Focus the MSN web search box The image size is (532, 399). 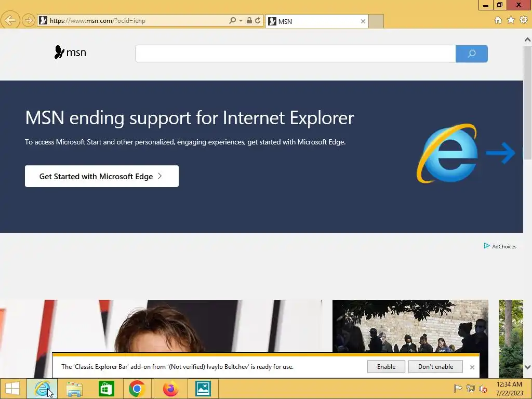295,54
